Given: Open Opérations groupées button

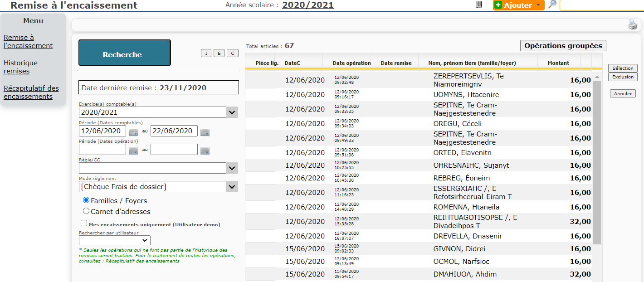Looking at the screenshot, I should coord(563,45).
